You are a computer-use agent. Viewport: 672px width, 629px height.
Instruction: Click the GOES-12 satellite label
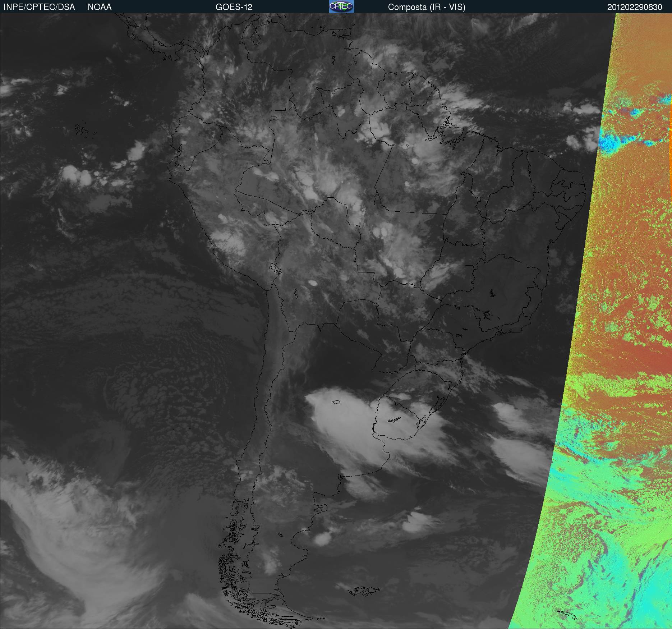pyautogui.click(x=234, y=7)
